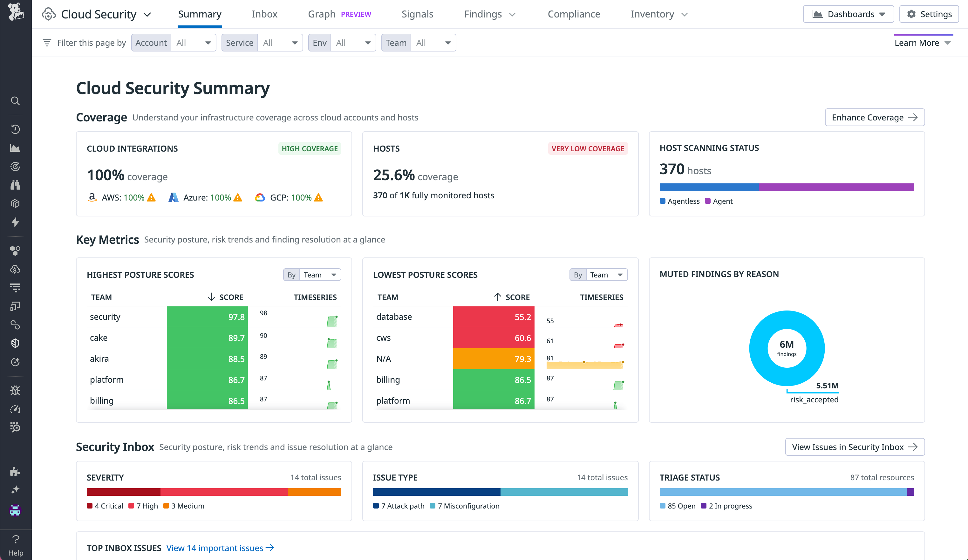The height and width of the screenshot is (560, 968).
Task: Open Cloud Cost Management cloud-dollar icon
Action: (15, 269)
